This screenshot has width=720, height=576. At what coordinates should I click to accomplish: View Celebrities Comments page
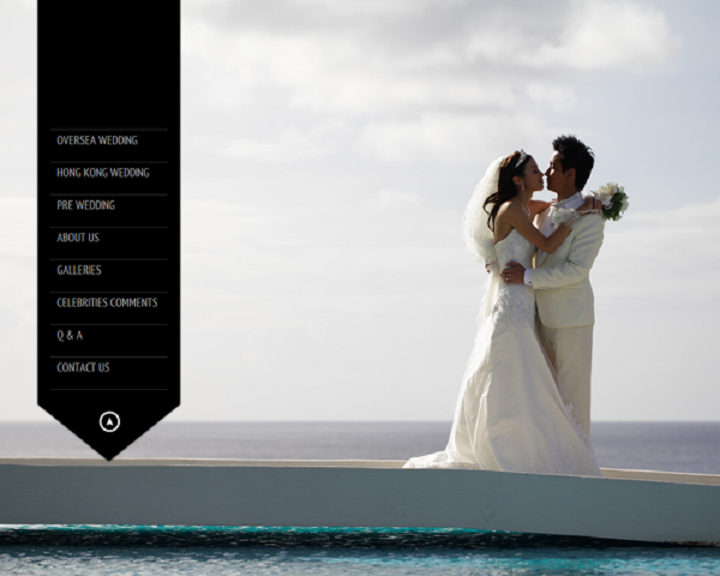[107, 303]
